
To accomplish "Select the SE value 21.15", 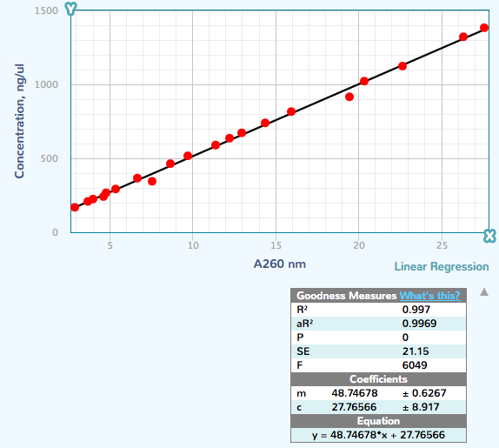I will (x=416, y=351).
